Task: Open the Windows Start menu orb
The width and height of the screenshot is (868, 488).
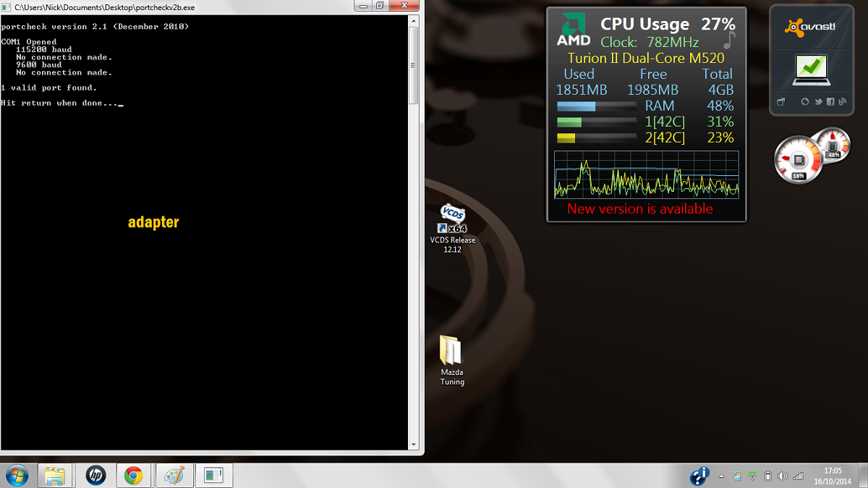Action: [x=17, y=476]
